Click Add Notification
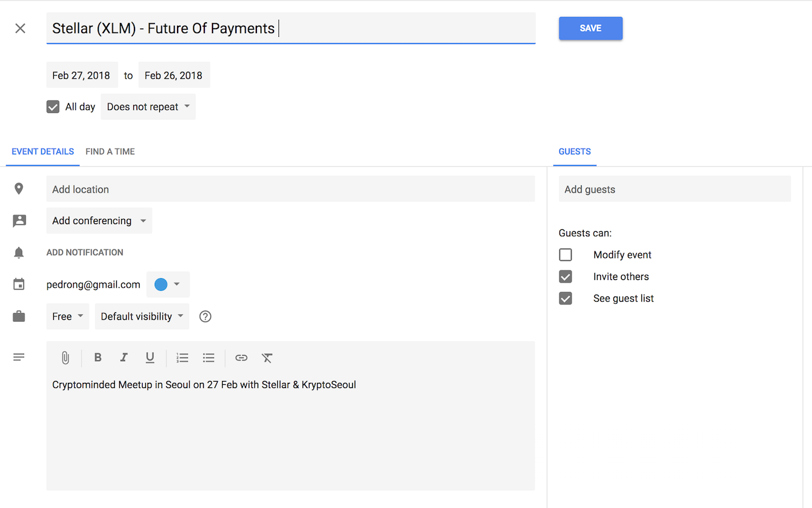Screen dimensions: 812x508 (85, 252)
